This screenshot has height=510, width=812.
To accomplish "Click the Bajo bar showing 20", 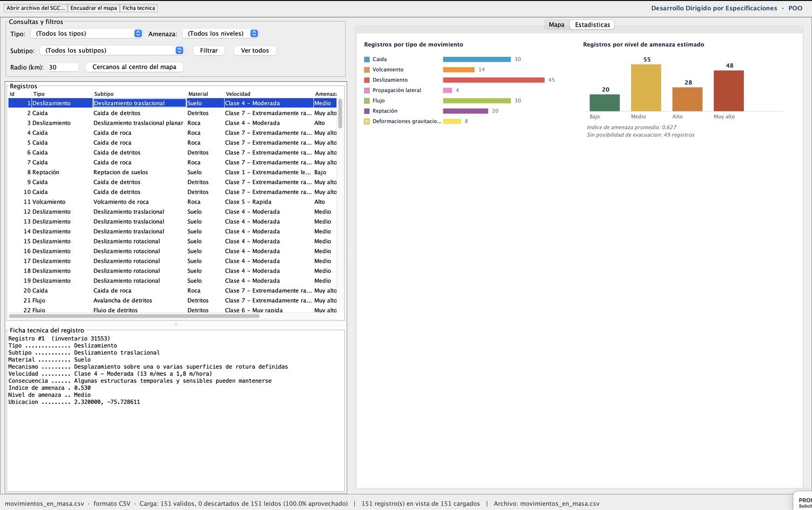I will click(x=605, y=103).
